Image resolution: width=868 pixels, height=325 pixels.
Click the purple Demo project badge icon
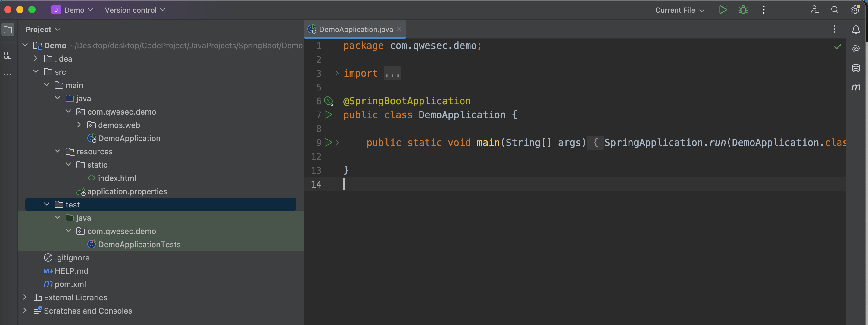point(56,10)
